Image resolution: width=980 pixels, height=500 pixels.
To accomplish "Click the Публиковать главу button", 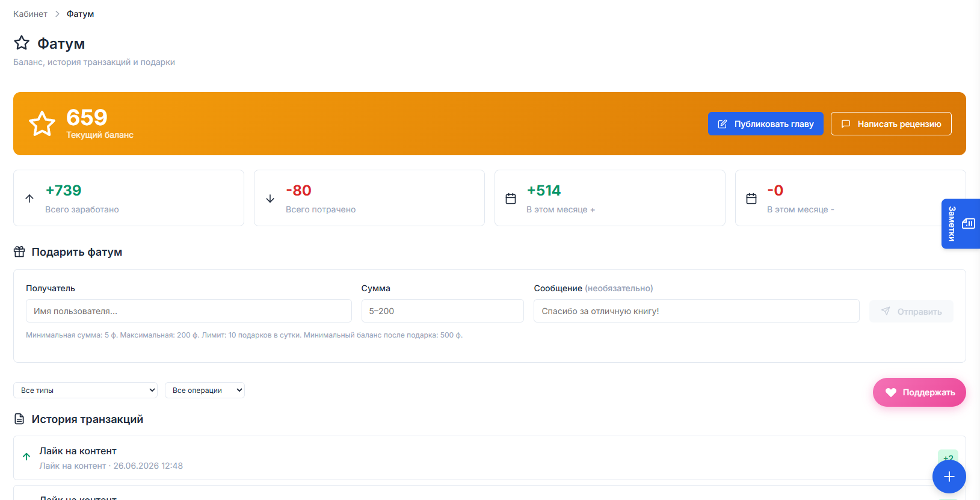I will (766, 124).
